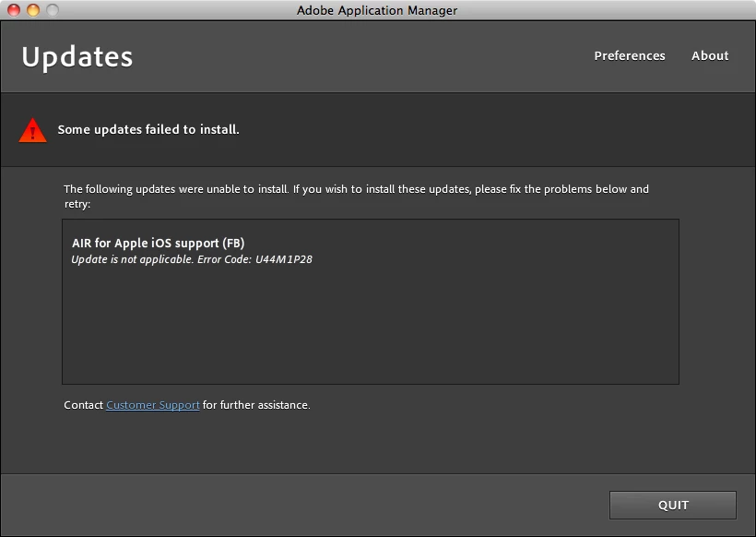Click the 'Some updates failed to install.' message
This screenshot has height=537, width=756.
tap(148, 130)
